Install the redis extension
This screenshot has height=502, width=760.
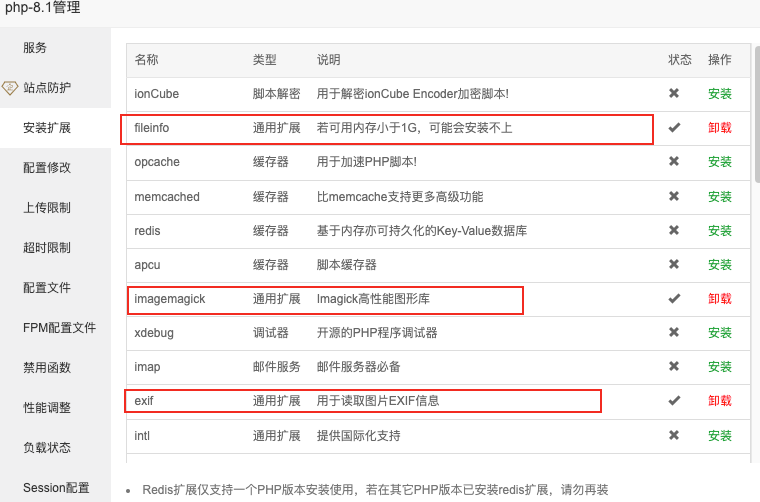(x=719, y=231)
